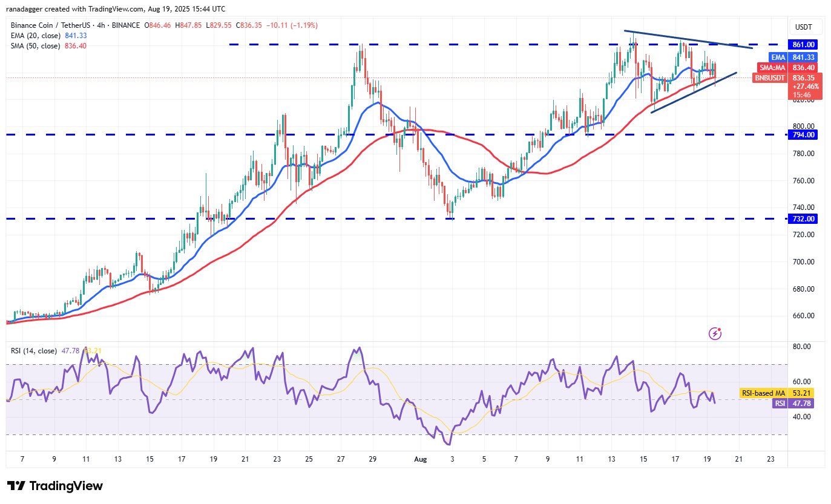Click the 794.00 support level label

click(x=806, y=135)
